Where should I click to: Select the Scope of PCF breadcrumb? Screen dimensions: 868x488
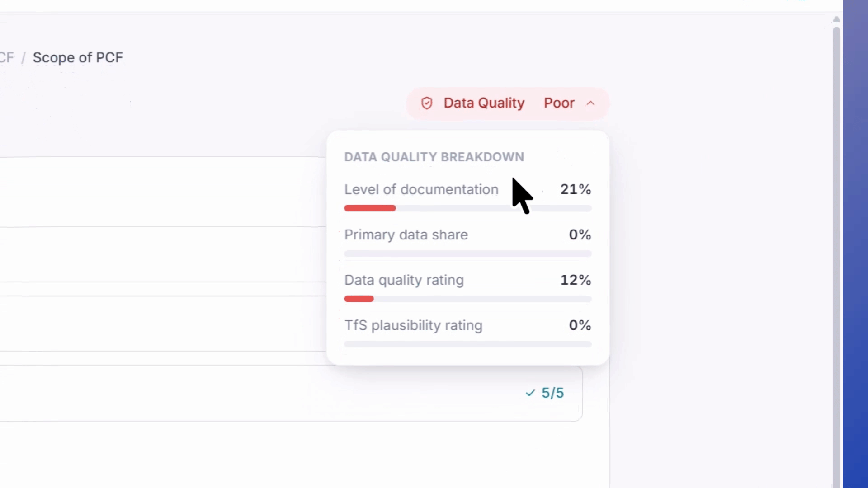(x=78, y=57)
